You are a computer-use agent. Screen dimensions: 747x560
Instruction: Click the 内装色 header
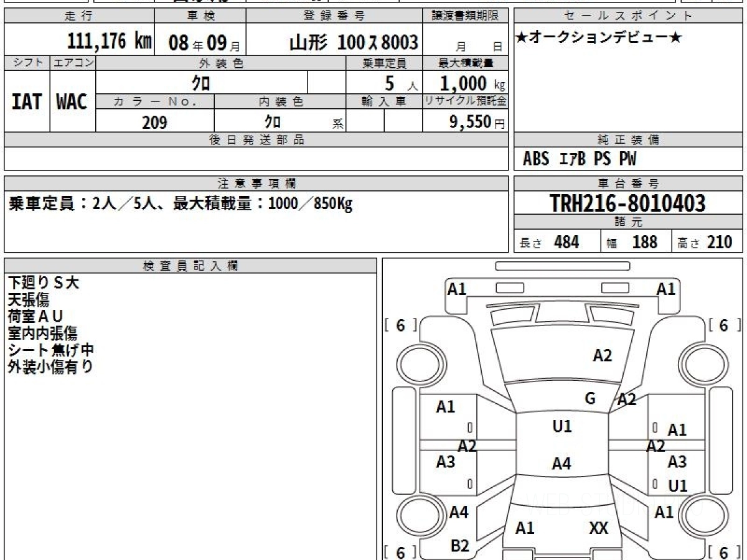click(280, 101)
